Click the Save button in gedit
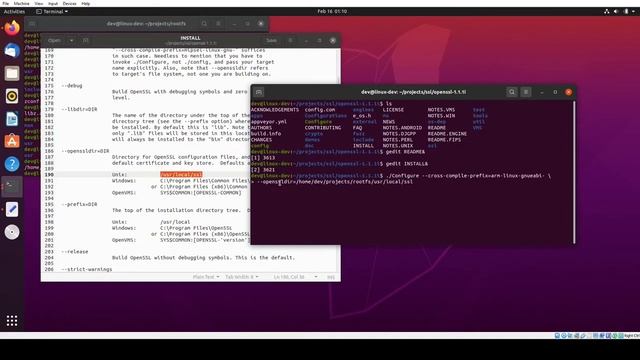Viewport: 640px width, 360px height. click(271, 40)
